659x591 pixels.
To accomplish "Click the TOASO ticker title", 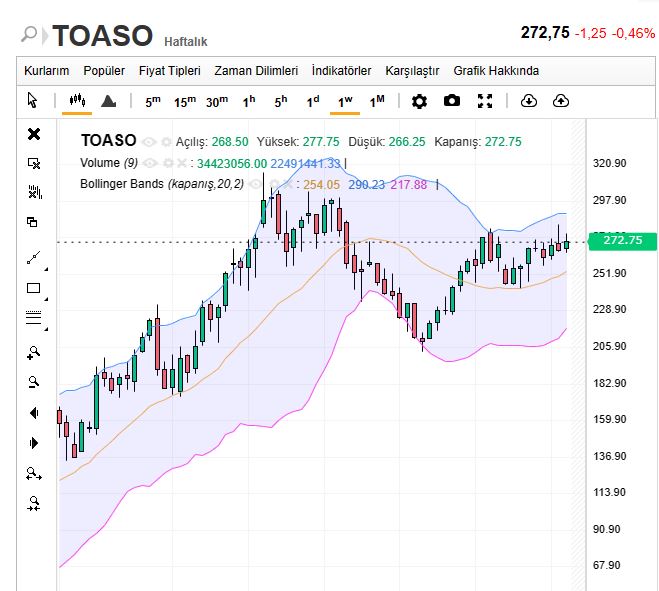I will coord(102,35).
